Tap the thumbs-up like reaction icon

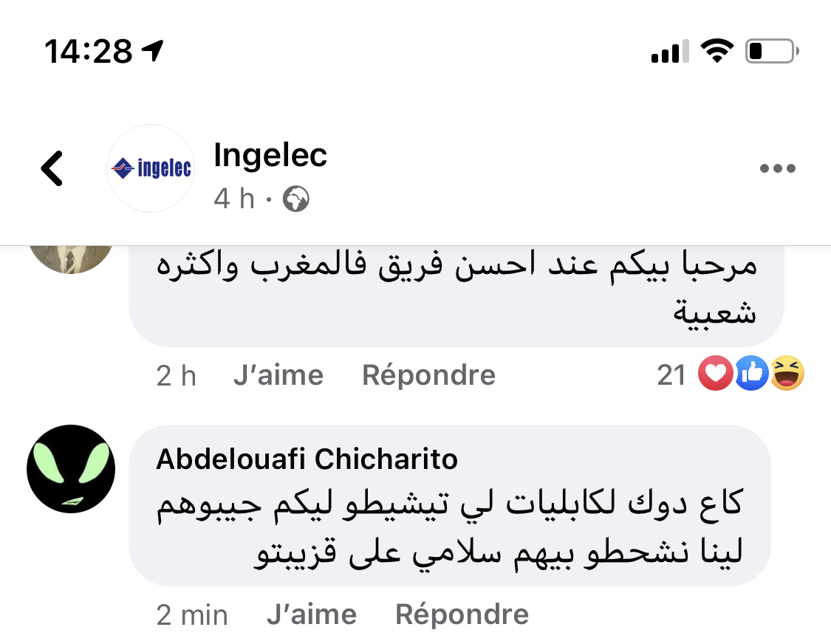tap(751, 374)
